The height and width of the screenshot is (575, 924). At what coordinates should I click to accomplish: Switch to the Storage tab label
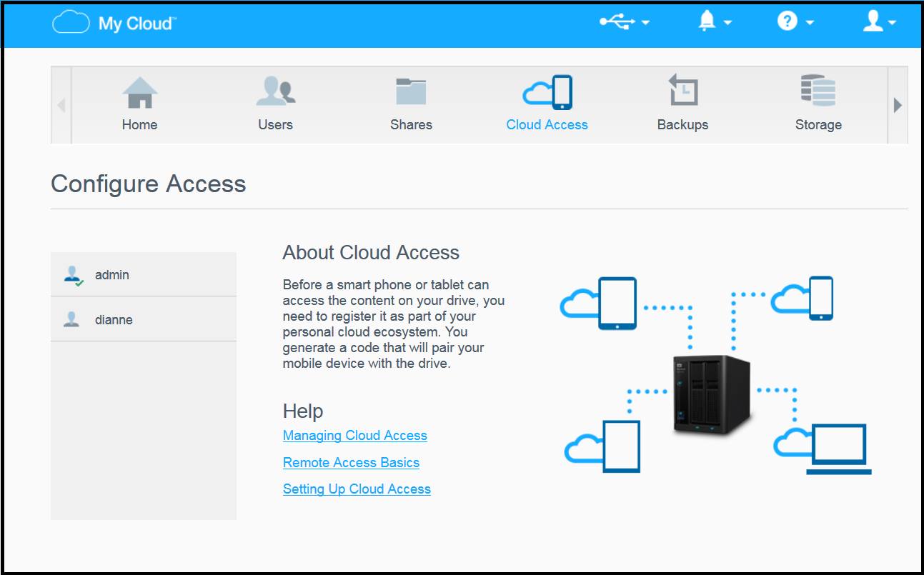pos(818,124)
